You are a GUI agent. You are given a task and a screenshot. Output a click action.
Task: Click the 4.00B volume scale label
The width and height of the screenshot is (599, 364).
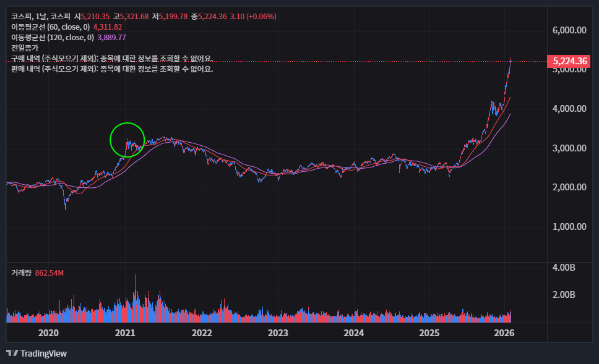564,268
